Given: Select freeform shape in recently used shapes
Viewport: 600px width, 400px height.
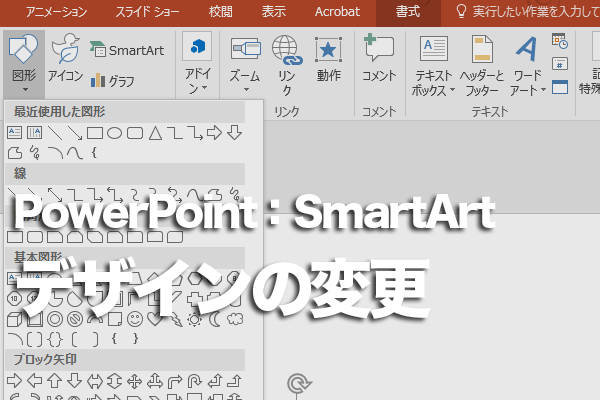Looking at the screenshot, I should pyautogui.click(x=15, y=153).
